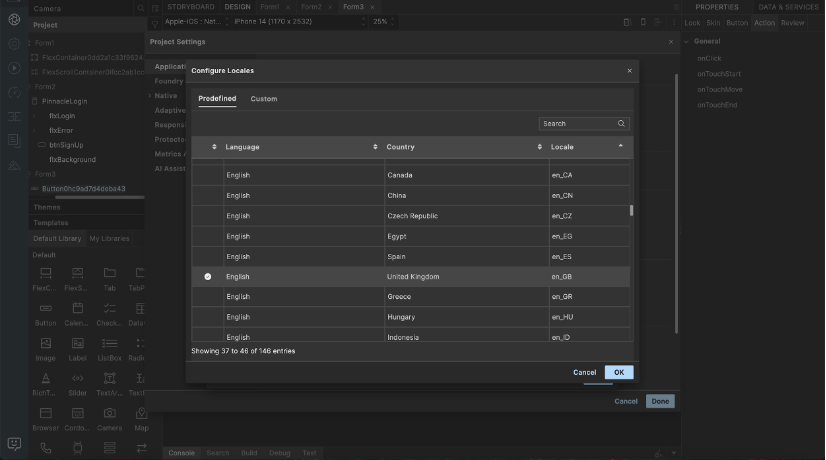Switch to the Console tab
Viewport: 826px width, 460px height.
pos(181,453)
